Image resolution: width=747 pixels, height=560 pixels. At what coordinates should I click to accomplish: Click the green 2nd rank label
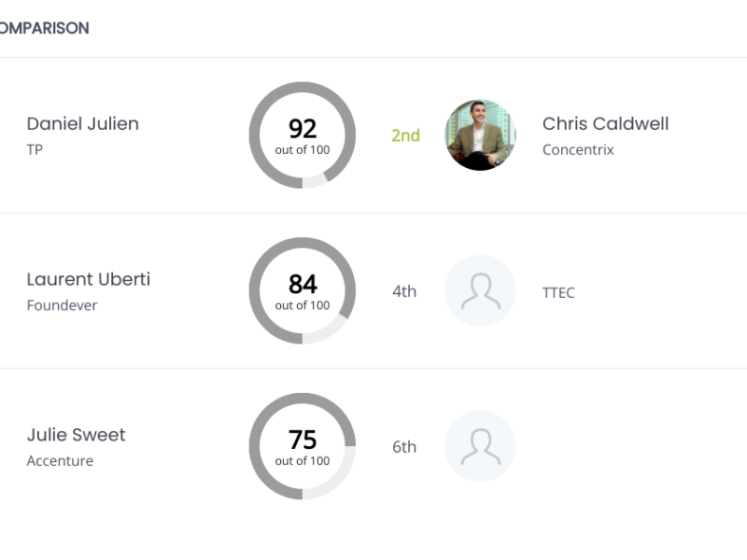405,135
